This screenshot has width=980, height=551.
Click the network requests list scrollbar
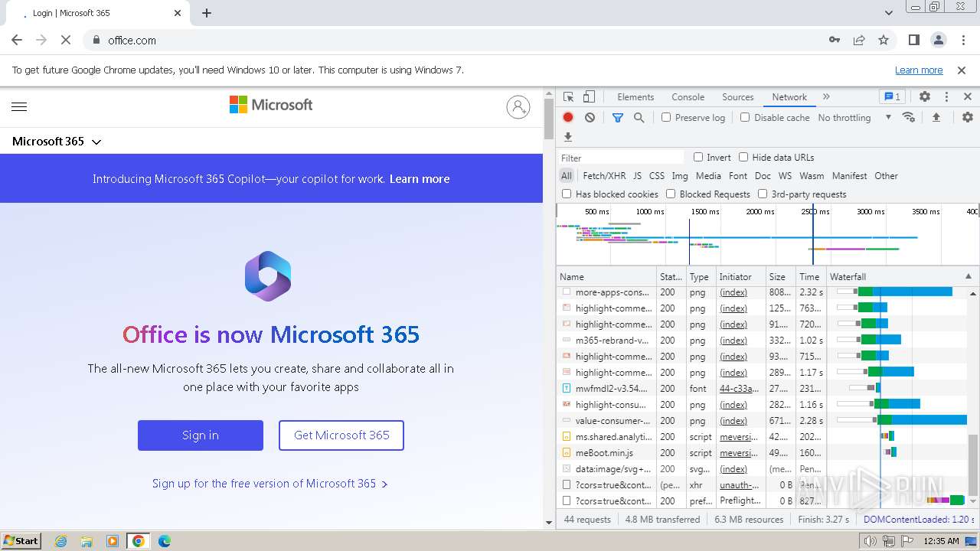coord(974,465)
